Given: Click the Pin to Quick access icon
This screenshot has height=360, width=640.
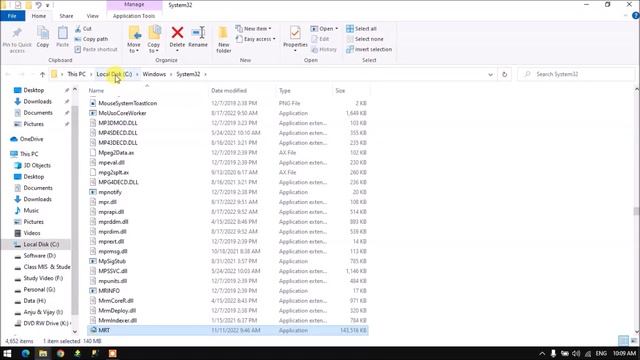Looking at the screenshot, I should [17, 33].
